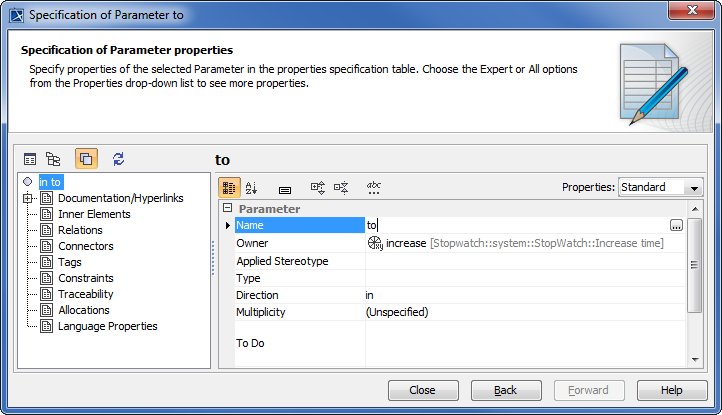Viewport: 722px width, 415px height.
Task: Click the Direction value 'in'
Action: click(369, 295)
